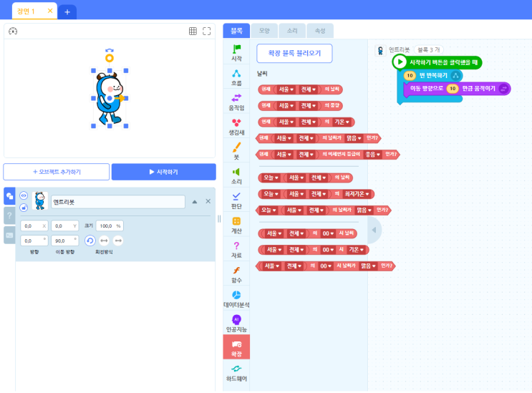Viewport: 532px width, 393px height.
Task: Open 서울 dropdown in 현재 의 날씨 block
Action: pos(286,89)
